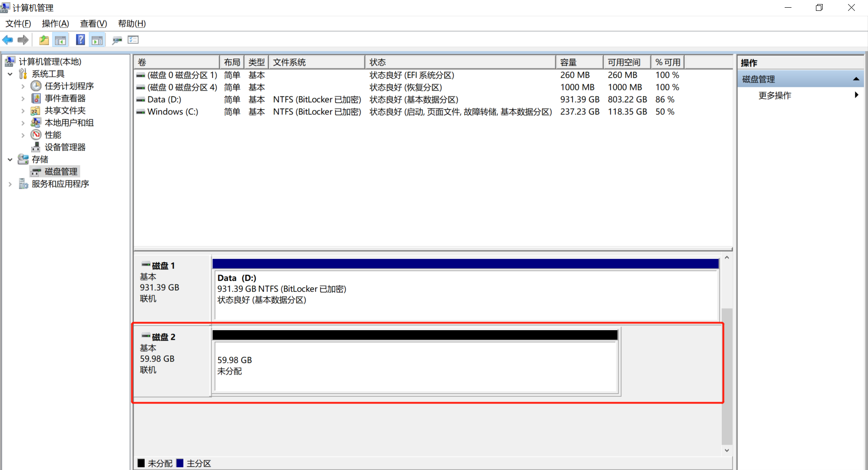The image size is (868, 470).
Task: Sort by the 类型 column header
Action: click(x=256, y=62)
